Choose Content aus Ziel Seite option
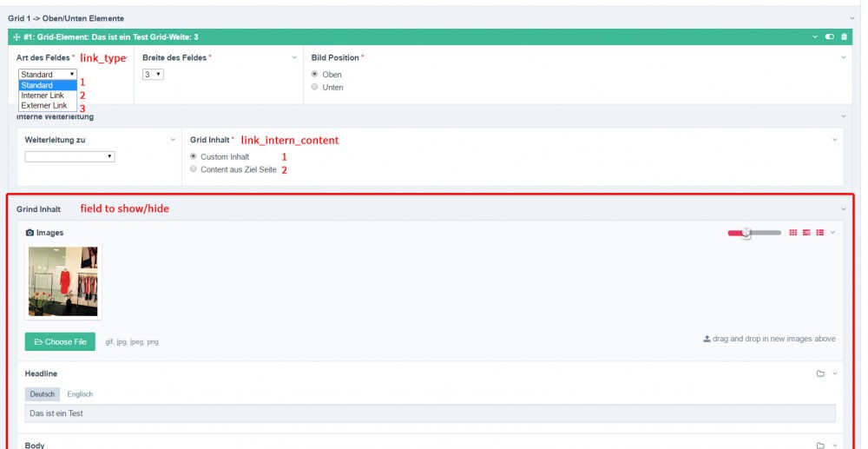 [194, 169]
